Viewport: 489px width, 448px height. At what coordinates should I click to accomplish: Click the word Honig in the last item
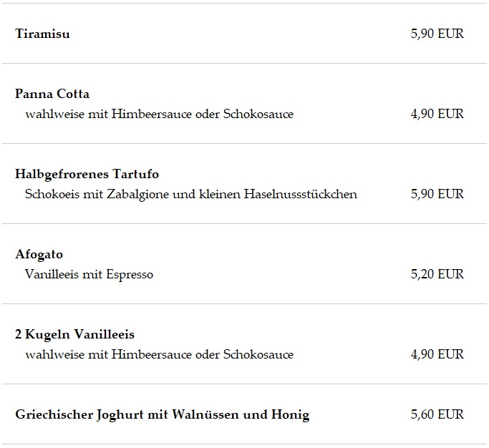pyautogui.click(x=290, y=415)
